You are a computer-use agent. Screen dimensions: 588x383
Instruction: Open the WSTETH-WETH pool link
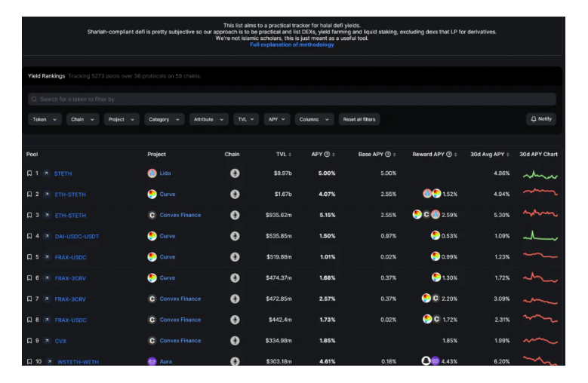pos(78,362)
